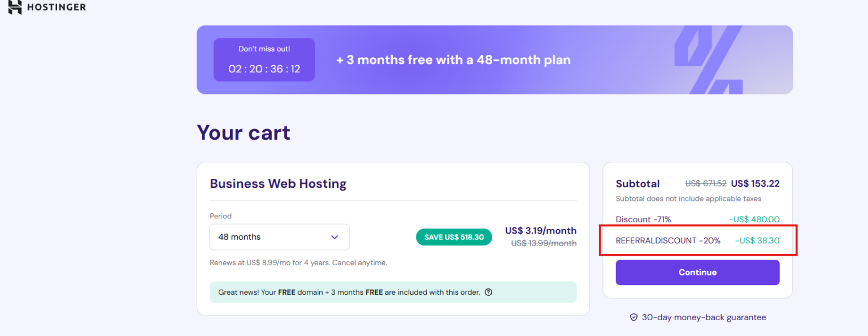
Task: Click the Discount -71% row
Action: coord(697,219)
